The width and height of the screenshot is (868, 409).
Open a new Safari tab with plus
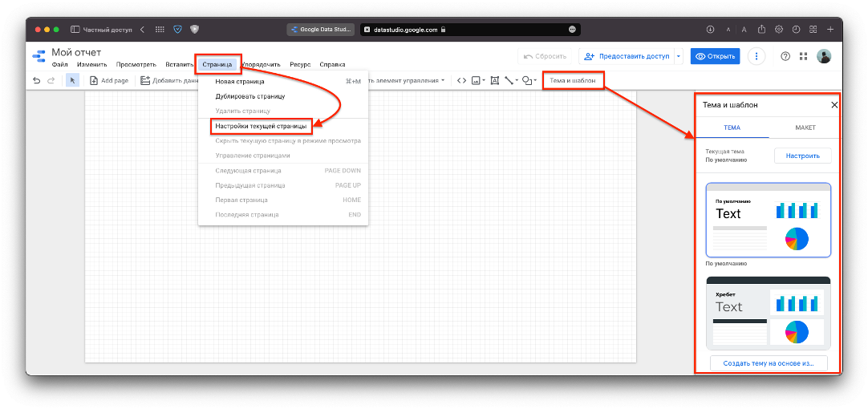coord(829,30)
